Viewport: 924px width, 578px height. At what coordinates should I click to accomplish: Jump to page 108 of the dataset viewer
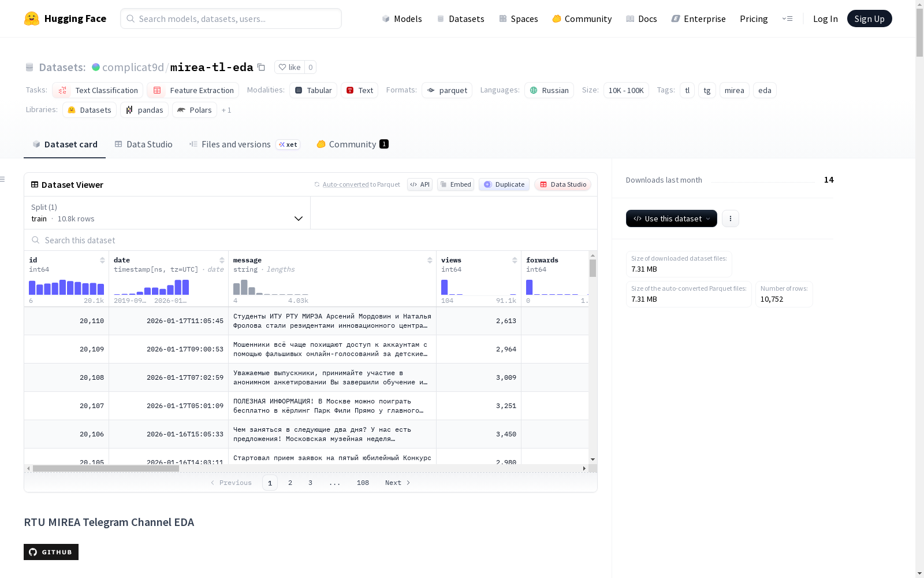click(x=363, y=483)
